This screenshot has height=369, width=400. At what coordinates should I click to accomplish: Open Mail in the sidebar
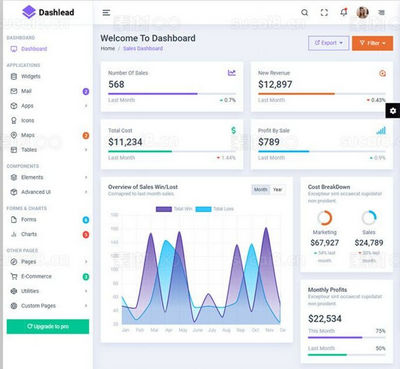[x=48, y=91]
